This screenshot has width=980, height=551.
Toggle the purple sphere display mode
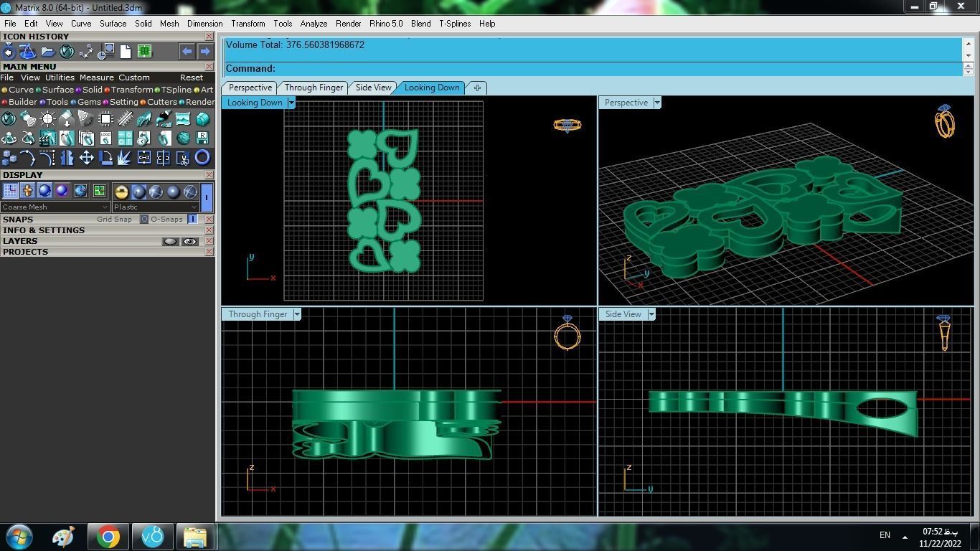62,191
